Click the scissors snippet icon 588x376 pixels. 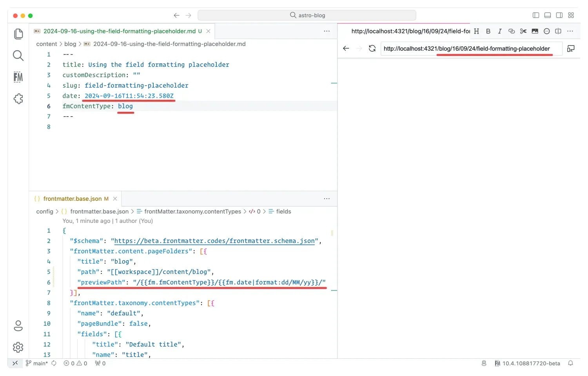point(523,31)
